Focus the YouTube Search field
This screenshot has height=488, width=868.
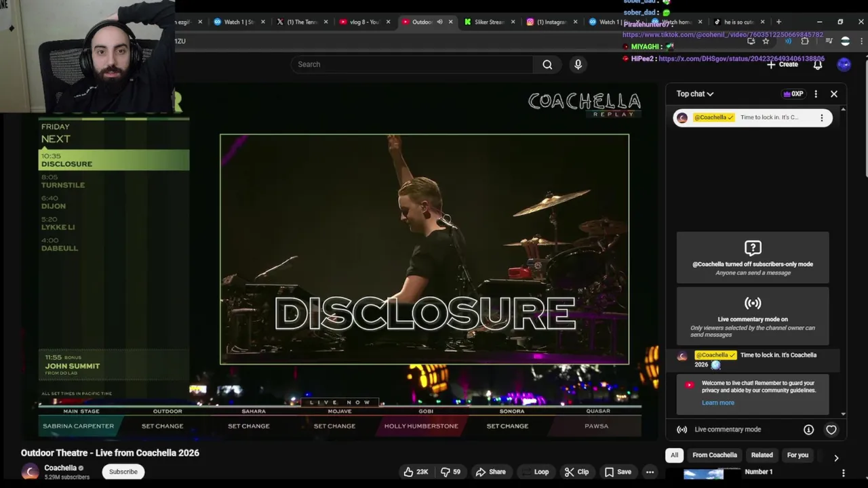click(412, 64)
